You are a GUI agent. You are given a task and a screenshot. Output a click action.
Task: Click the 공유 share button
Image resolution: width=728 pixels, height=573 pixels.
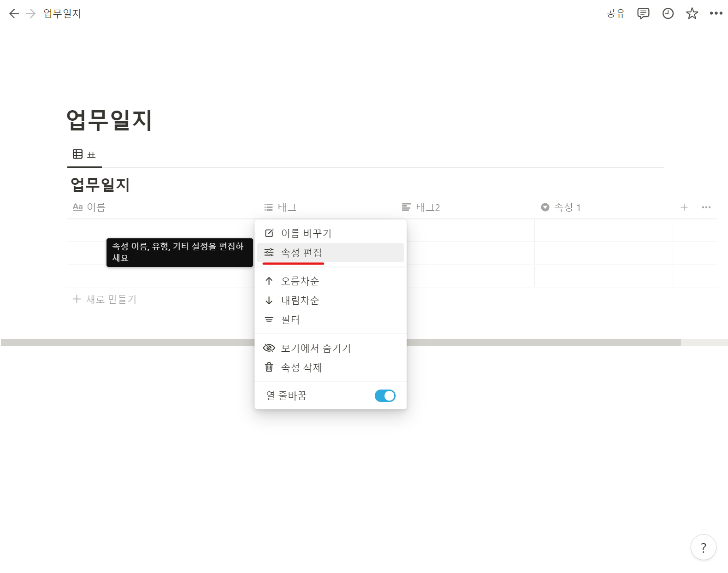(616, 14)
